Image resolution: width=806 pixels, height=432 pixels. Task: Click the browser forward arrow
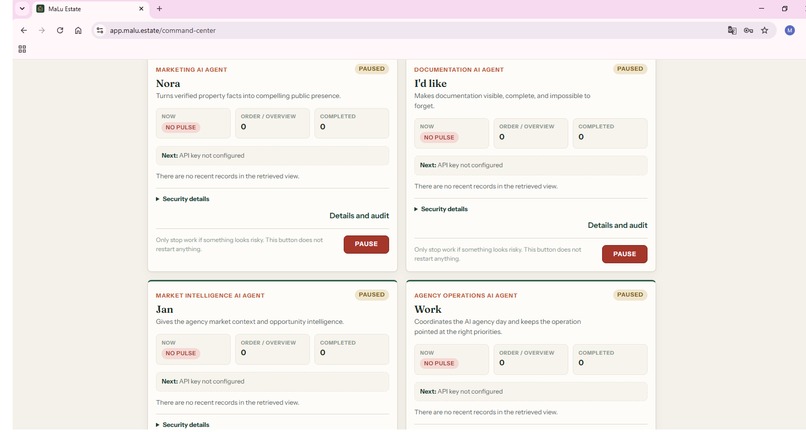pos(42,30)
